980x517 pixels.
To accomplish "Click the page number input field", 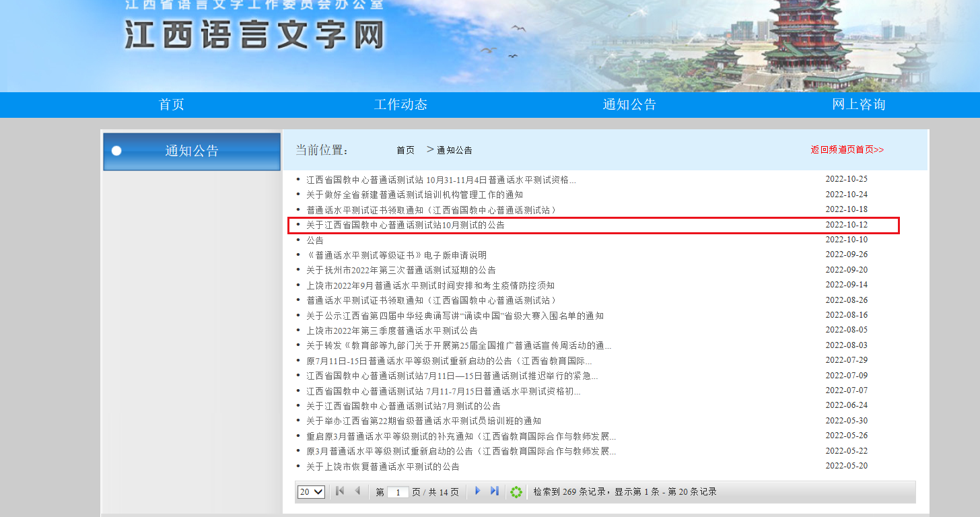I will [x=398, y=492].
